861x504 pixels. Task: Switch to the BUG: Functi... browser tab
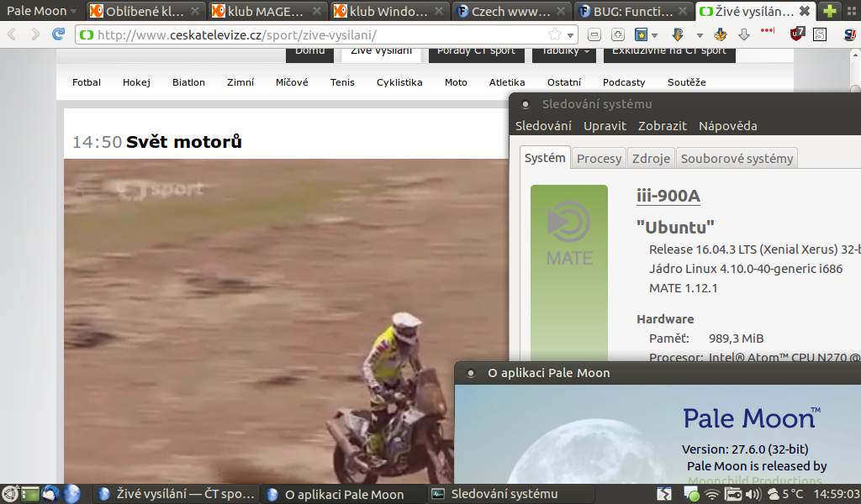click(636, 10)
